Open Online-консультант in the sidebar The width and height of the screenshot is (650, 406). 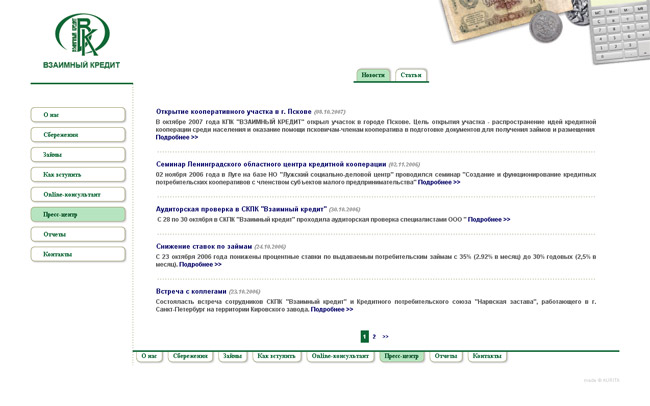pyautogui.click(x=78, y=194)
